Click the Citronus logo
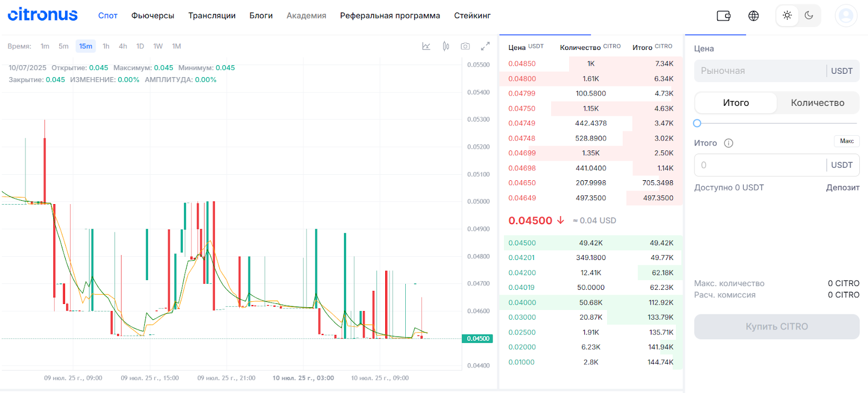Screen dimensions: 868x393 tap(42, 15)
